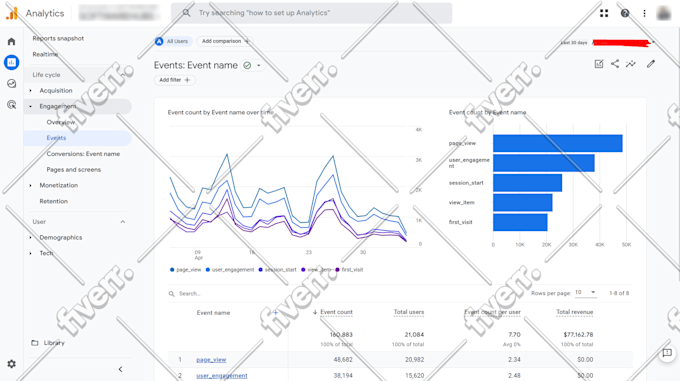The image size is (680, 381).
Task: Click the Event name column header
Action: [213, 313]
